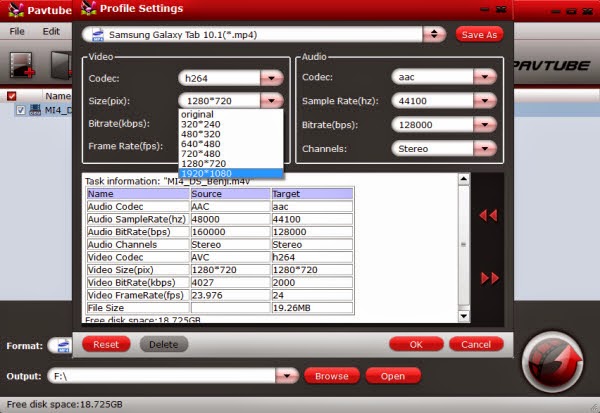Click the rewind double-arrow icon
Image resolution: width=600 pixels, height=413 pixels.
[488, 215]
